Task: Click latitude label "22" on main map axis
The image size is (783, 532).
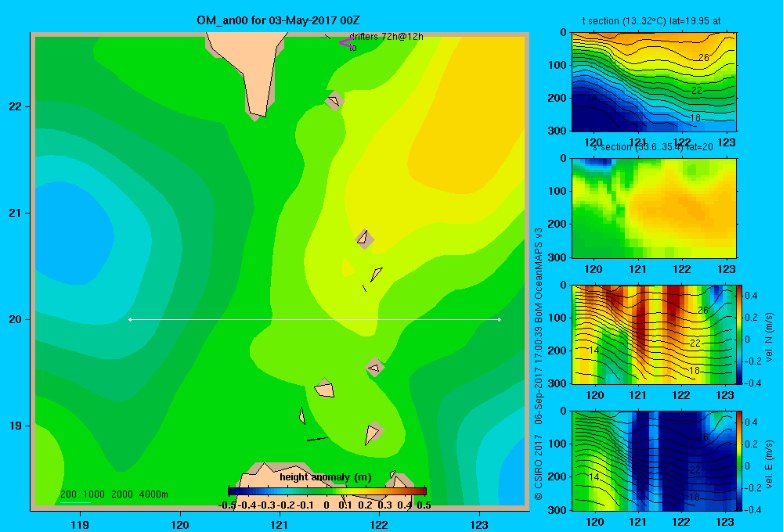Action: [16, 106]
